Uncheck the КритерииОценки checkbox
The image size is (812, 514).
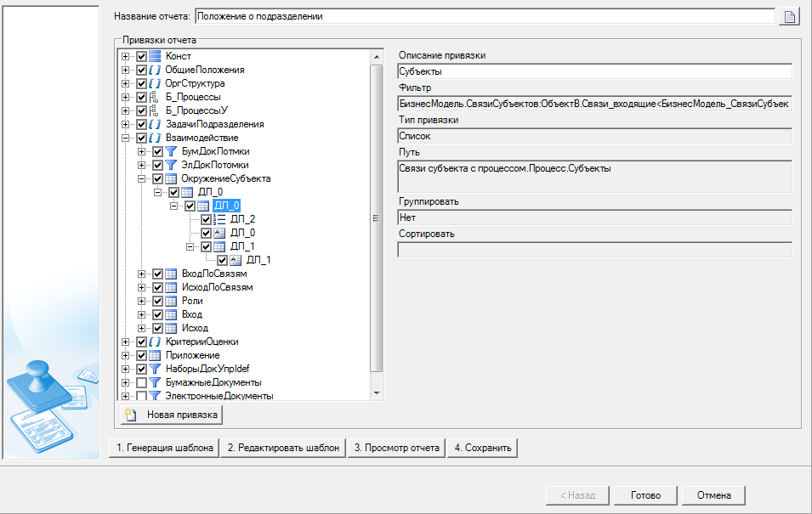point(141,342)
